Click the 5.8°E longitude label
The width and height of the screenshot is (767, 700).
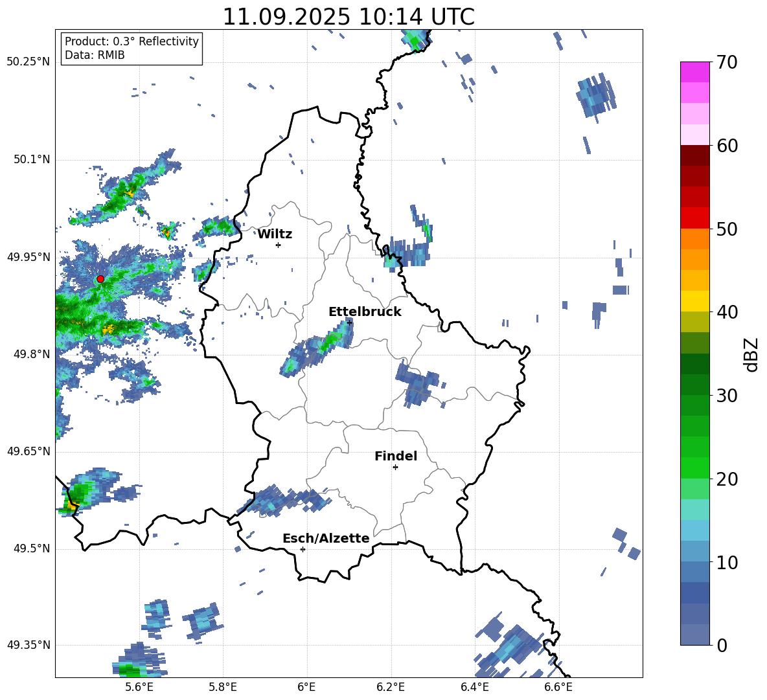click(223, 687)
